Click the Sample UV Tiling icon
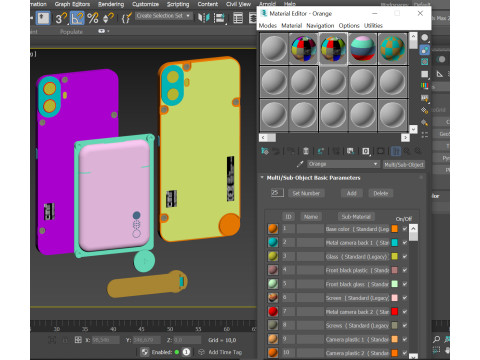The width and height of the screenshot is (480, 360). [x=425, y=74]
